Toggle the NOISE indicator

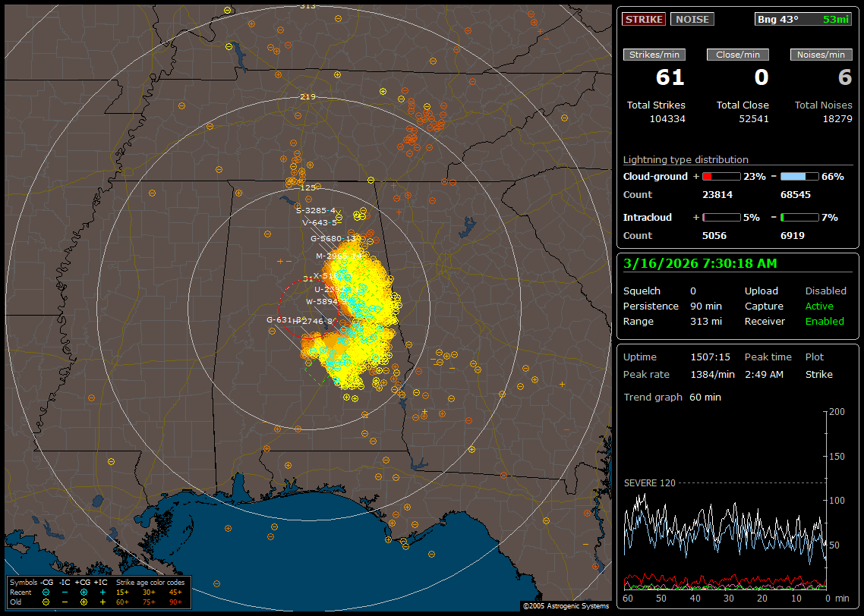point(692,19)
